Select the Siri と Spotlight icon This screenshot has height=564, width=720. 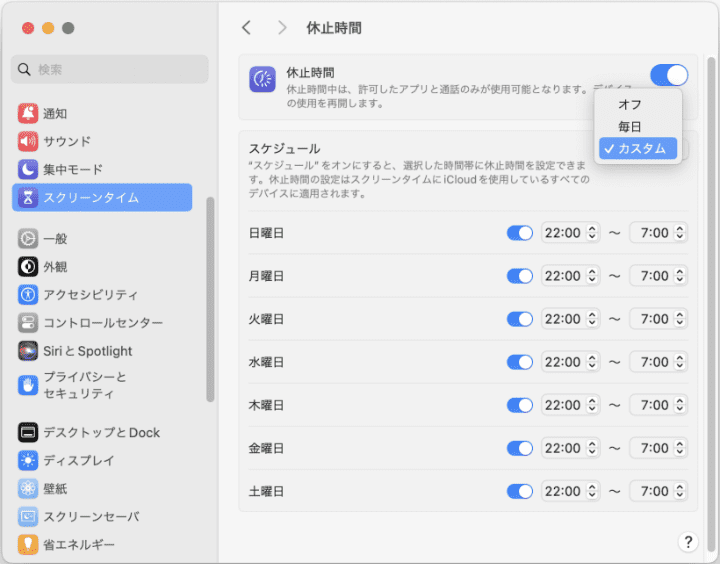point(28,351)
